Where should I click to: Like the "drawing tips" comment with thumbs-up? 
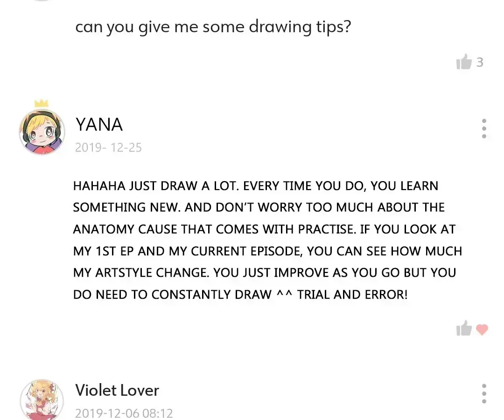(464, 62)
